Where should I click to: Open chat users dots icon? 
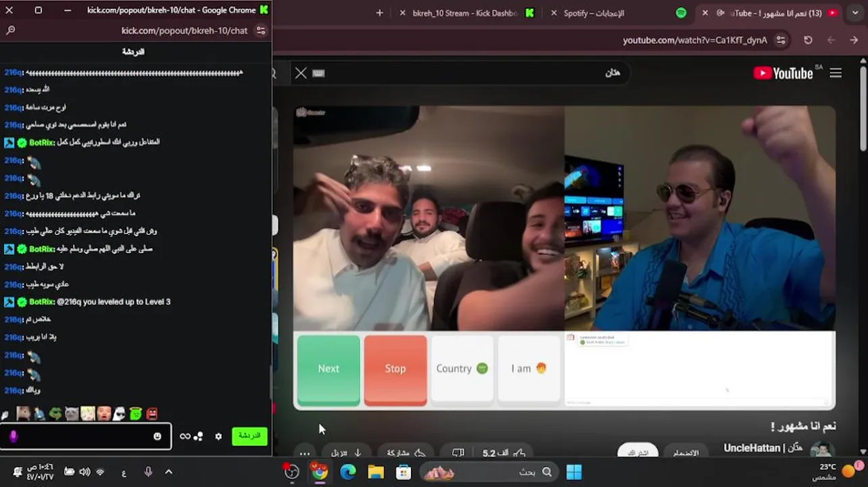coord(199,436)
